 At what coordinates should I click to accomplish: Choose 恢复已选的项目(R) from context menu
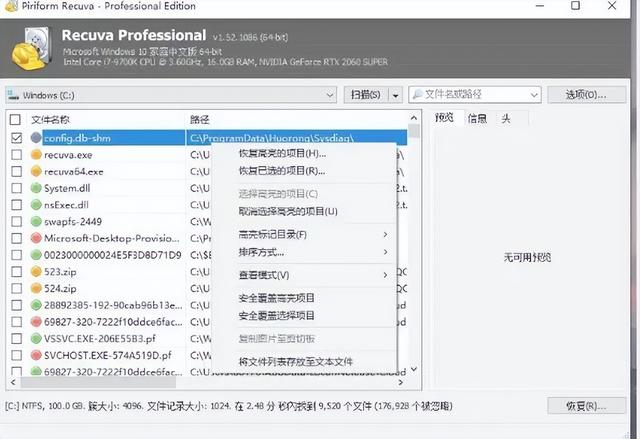(282, 171)
